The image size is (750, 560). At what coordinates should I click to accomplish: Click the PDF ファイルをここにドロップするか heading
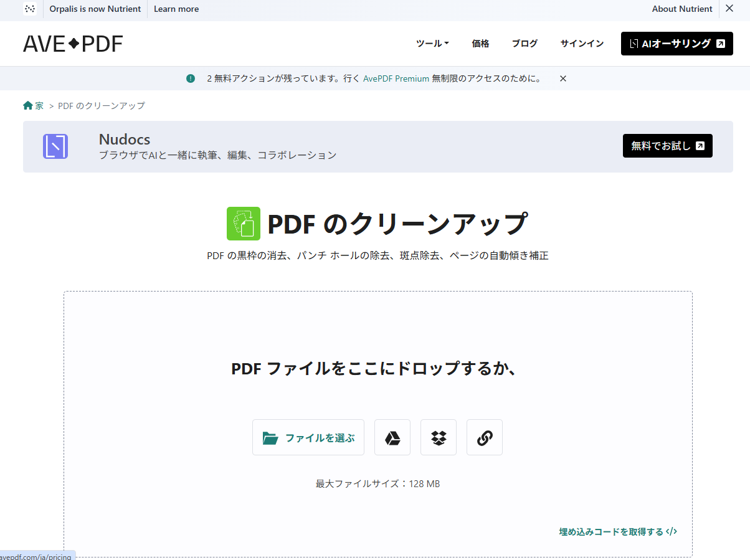(375, 368)
